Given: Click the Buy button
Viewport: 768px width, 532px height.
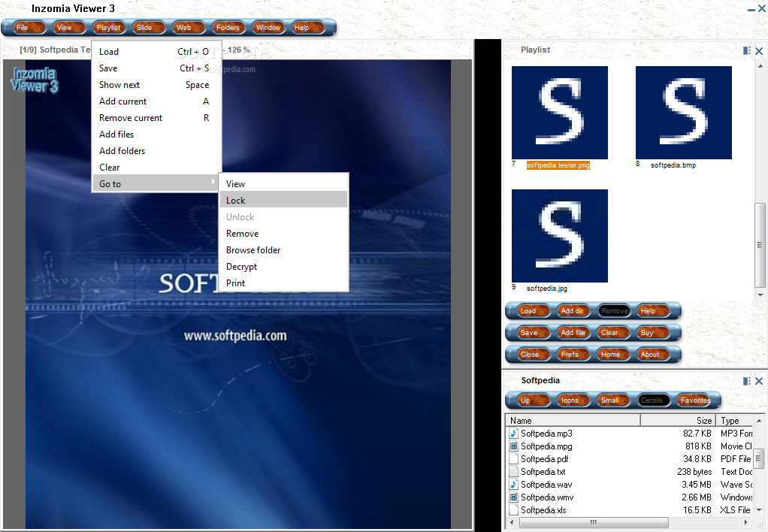Looking at the screenshot, I should click(654, 333).
